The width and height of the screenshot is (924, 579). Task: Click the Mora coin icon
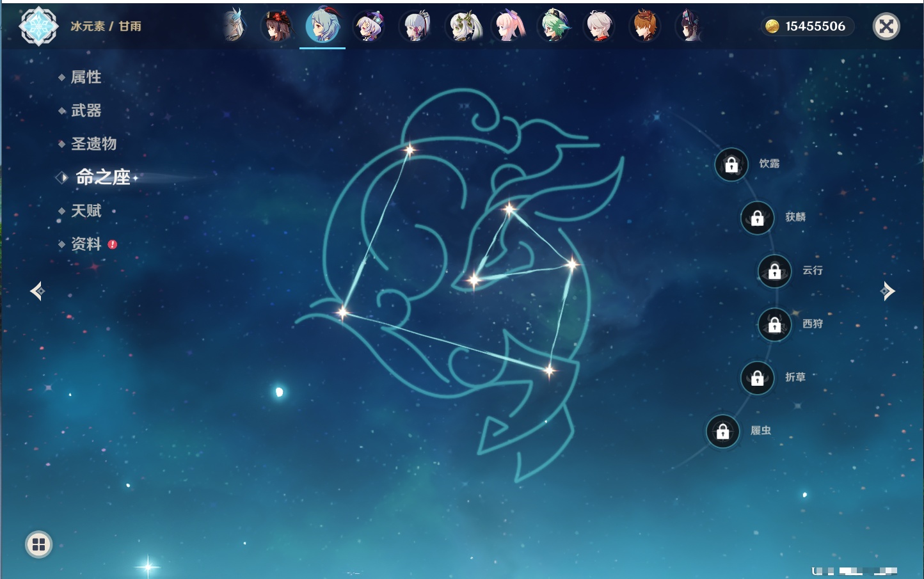772,26
